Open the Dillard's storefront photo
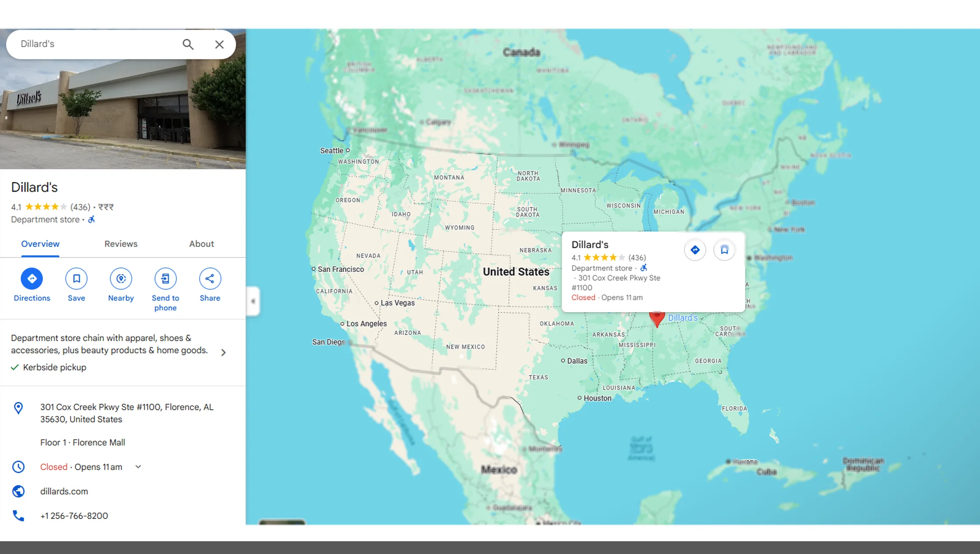 point(123,115)
